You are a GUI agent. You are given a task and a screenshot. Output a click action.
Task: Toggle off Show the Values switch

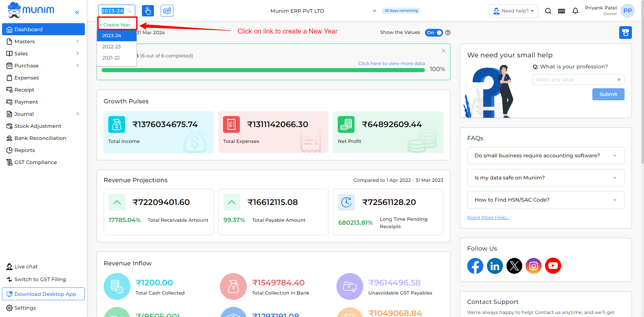coord(434,33)
